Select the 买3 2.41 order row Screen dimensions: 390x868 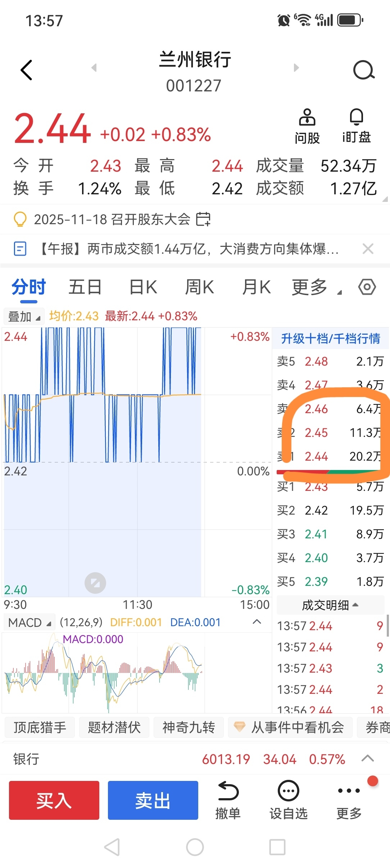(330, 534)
